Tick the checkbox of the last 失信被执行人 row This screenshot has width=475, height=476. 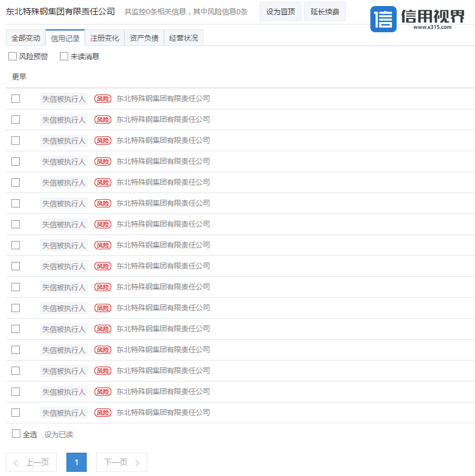click(16, 413)
